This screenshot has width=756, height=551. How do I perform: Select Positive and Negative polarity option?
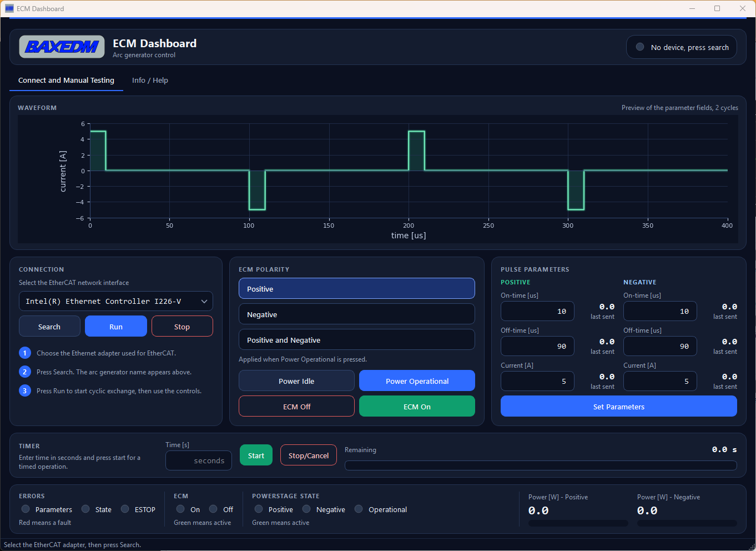357,340
